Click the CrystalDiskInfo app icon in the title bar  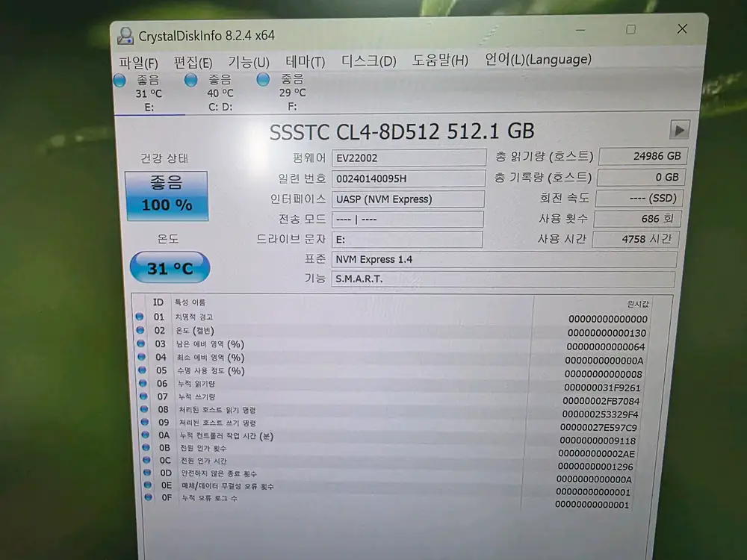tap(125, 36)
